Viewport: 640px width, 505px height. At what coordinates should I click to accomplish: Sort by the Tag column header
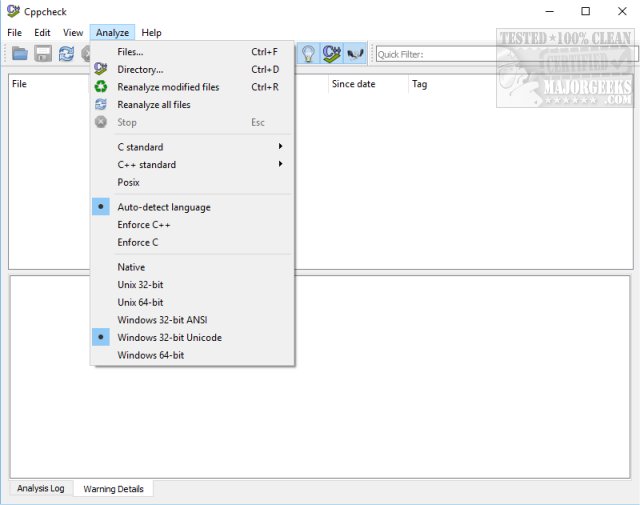click(x=449, y=84)
